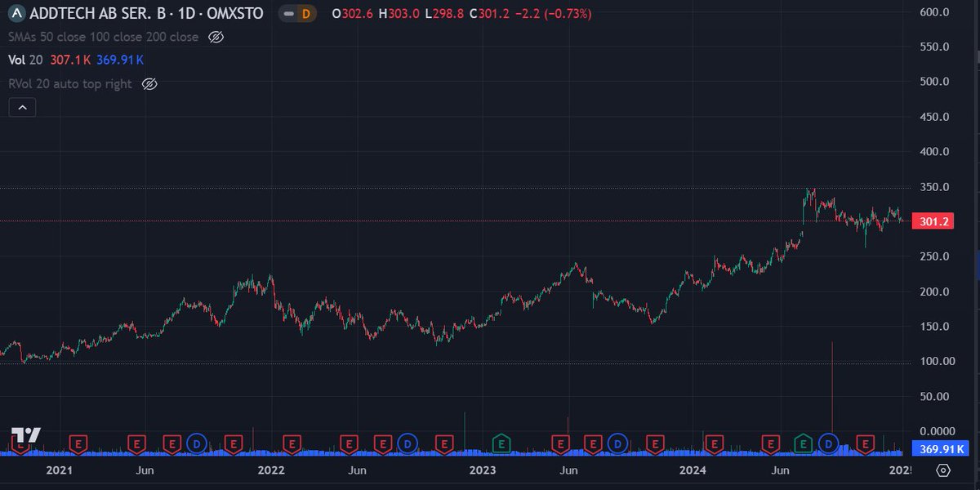This screenshot has width=980, height=490.
Task: Open the TradingView logo link
Action: tap(26, 435)
